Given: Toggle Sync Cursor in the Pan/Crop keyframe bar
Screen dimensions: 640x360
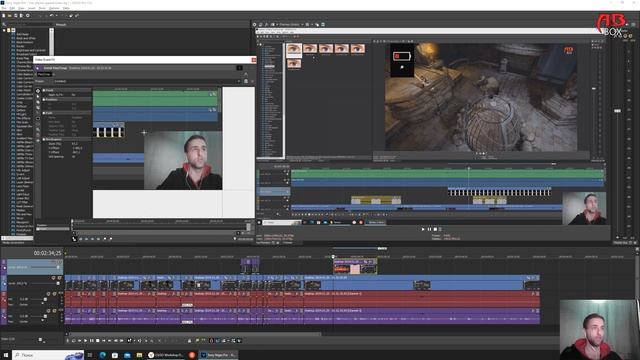Looking at the screenshot, I should click(75, 239).
